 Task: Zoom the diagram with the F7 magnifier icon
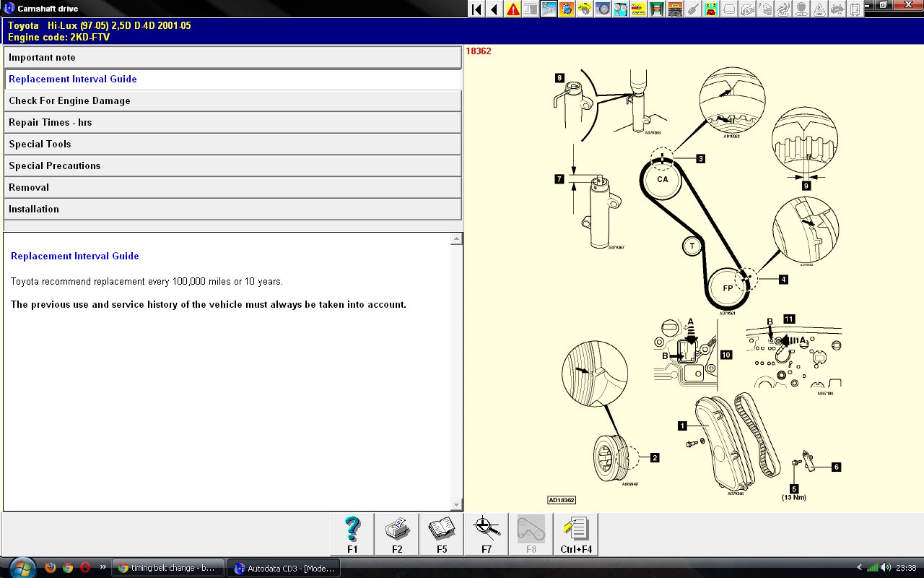487,535
